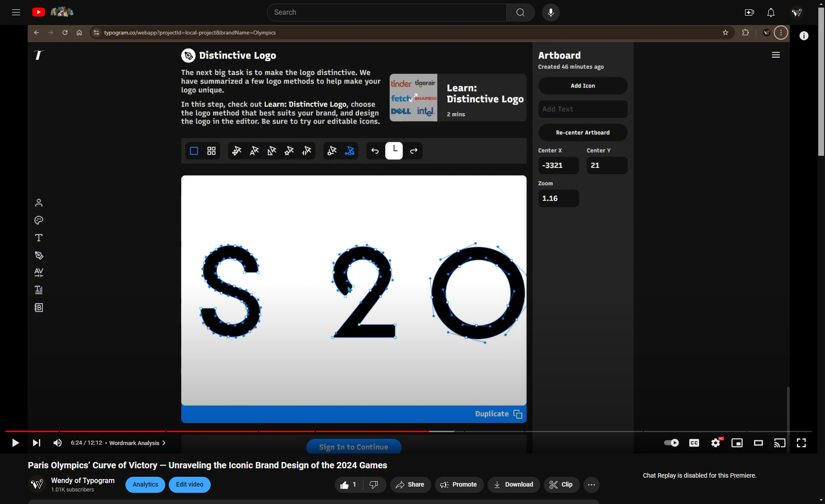Image resolution: width=825 pixels, height=504 pixels.
Task: Select the shape selection cursor tool
Action: point(271,151)
